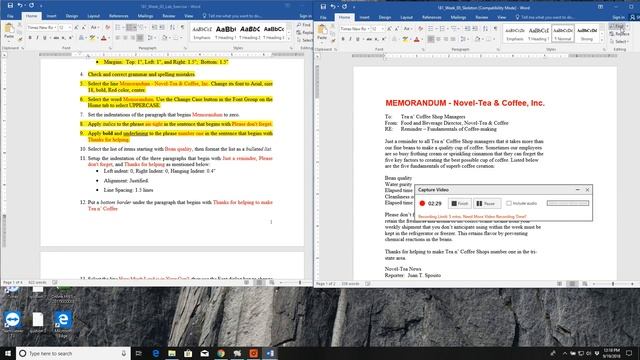Click Type here to search box on taskbar

coord(73,353)
